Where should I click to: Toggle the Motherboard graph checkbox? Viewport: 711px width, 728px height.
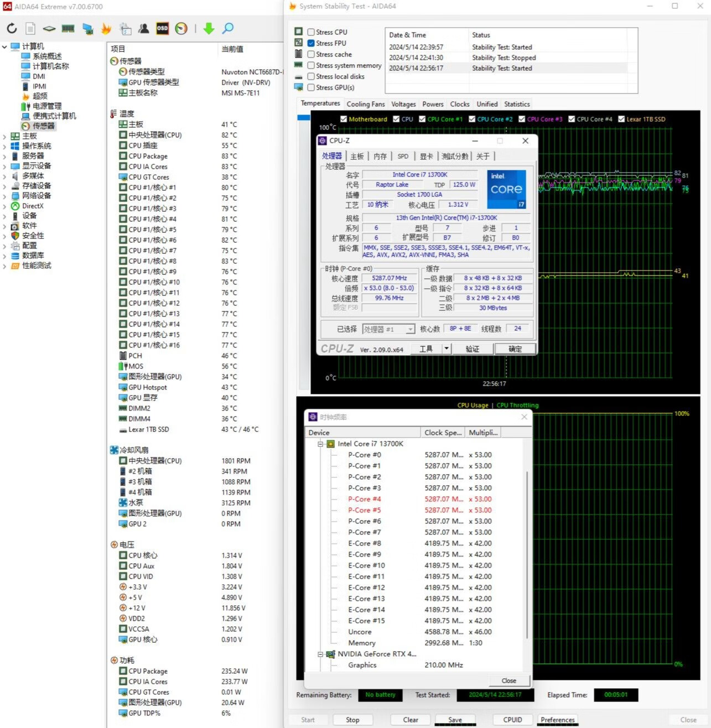[x=344, y=119]
